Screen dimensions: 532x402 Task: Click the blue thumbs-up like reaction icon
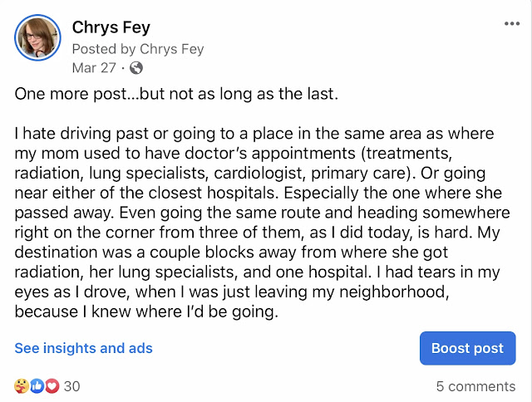37,386
